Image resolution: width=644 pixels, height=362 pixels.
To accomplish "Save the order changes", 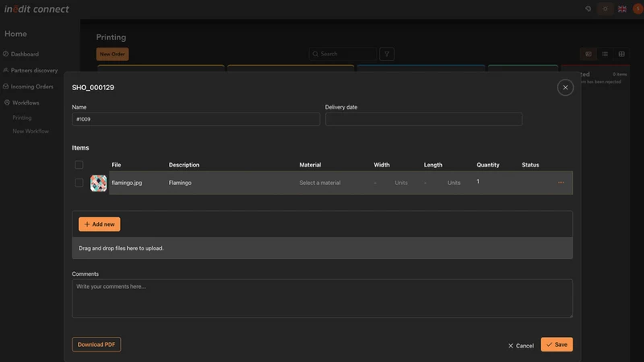I will click(556, 344).
